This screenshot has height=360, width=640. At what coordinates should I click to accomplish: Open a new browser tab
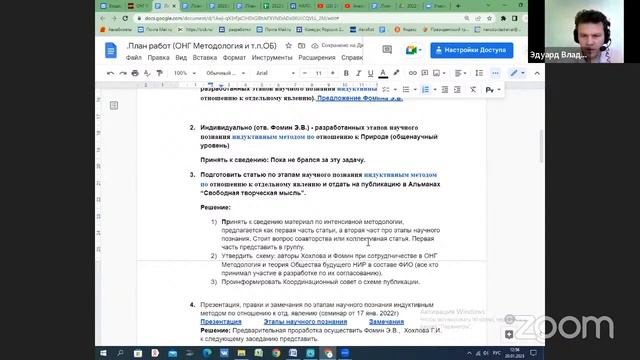[x=458, y=6]
